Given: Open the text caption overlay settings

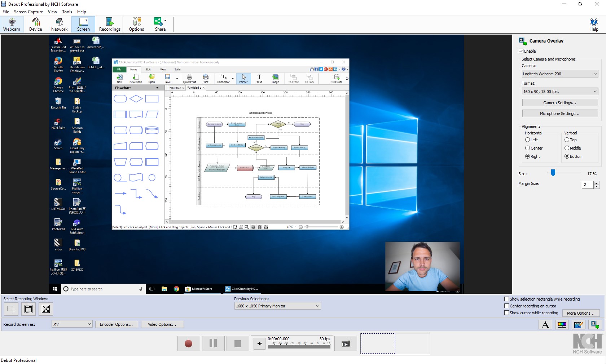Looking at the screenshot, I should [x=545, y=325].
